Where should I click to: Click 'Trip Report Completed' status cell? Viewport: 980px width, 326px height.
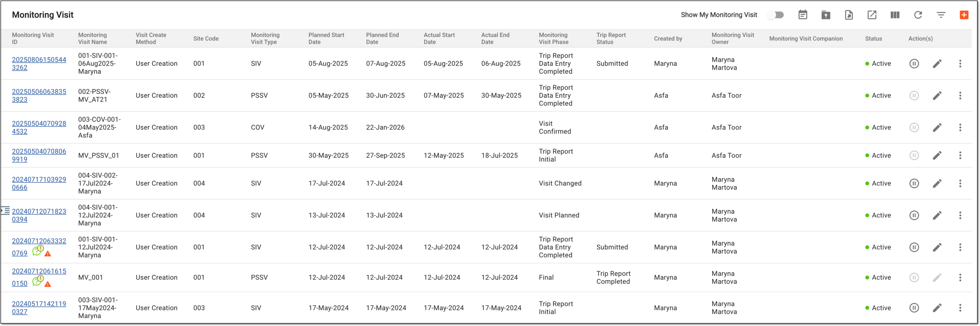tap(613, 278)
